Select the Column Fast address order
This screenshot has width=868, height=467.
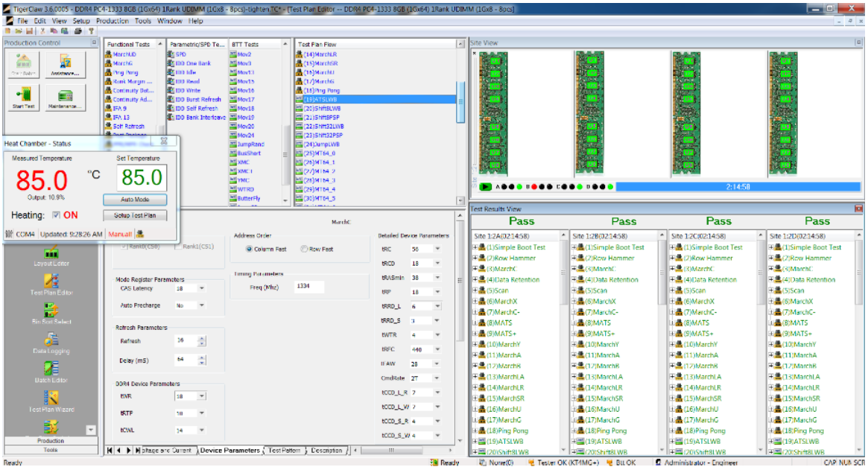[x=249, y=249]
